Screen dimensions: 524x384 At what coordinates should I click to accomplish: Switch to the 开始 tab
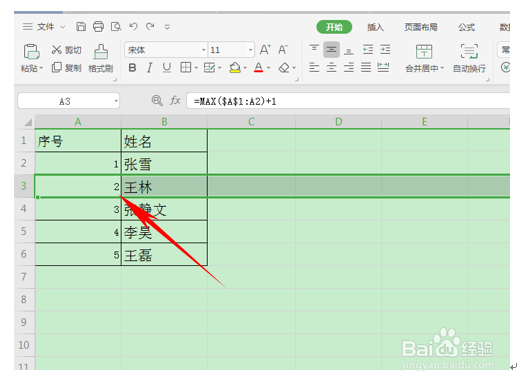(334, 27)
